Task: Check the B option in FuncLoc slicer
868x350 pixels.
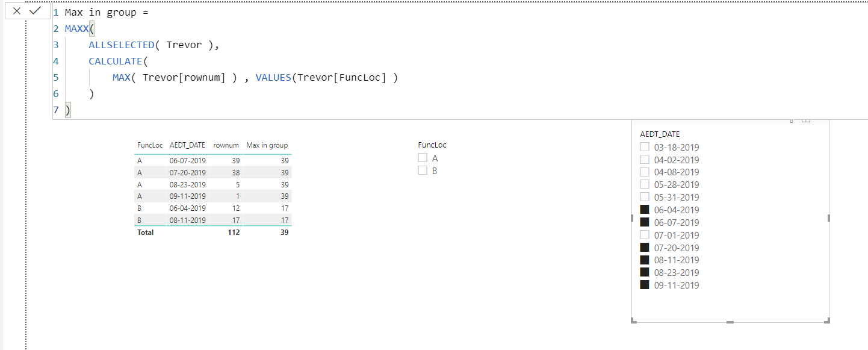Action: (x=423, y=170)
